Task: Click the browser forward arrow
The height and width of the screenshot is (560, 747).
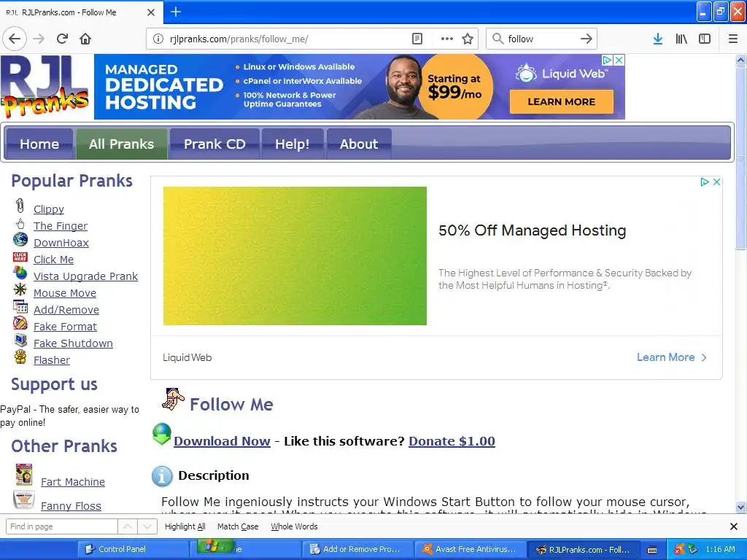Action: 39,39
